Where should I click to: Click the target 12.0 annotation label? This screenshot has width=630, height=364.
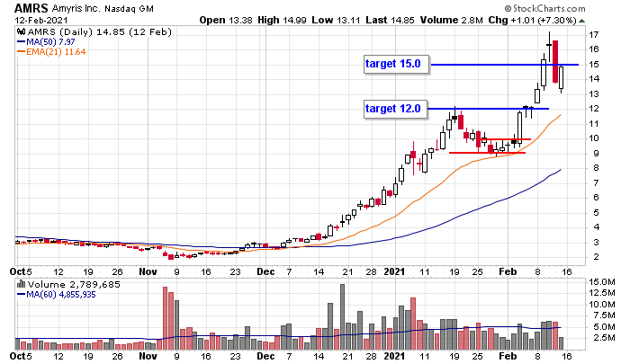click(x=395, y=109)
